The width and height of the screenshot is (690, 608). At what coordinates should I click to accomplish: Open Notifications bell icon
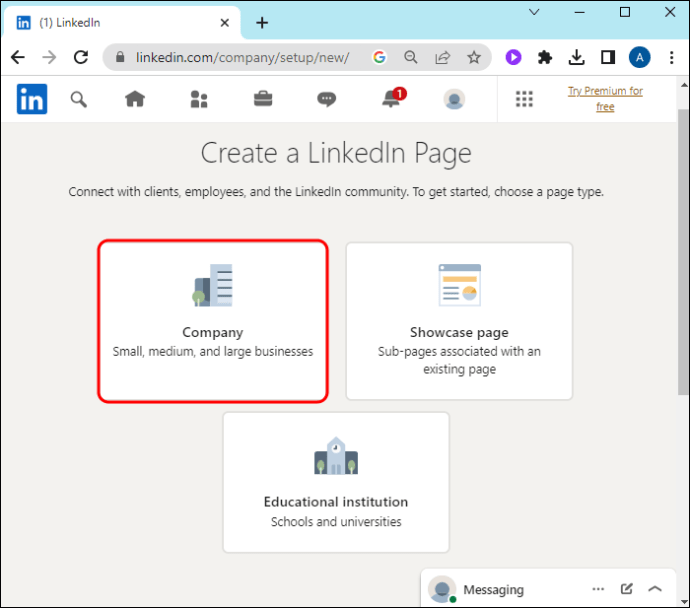click(x=391, y=99)
